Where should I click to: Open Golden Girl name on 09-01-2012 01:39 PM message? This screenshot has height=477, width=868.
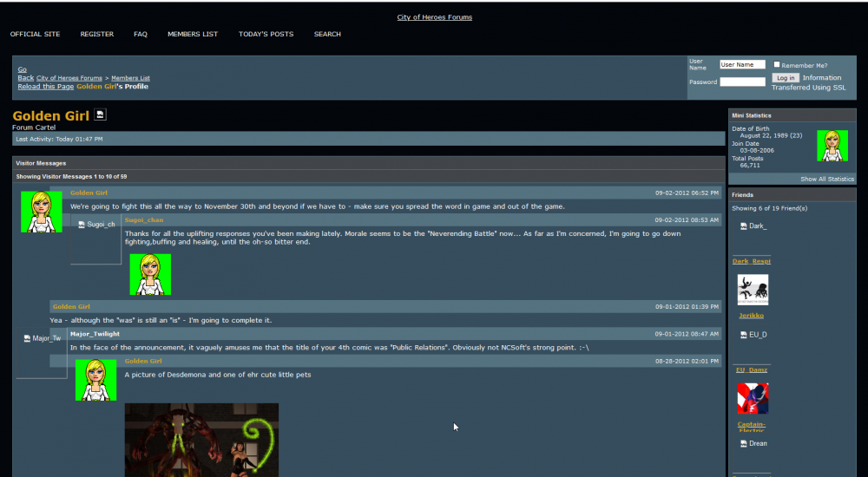click(71, 306)
